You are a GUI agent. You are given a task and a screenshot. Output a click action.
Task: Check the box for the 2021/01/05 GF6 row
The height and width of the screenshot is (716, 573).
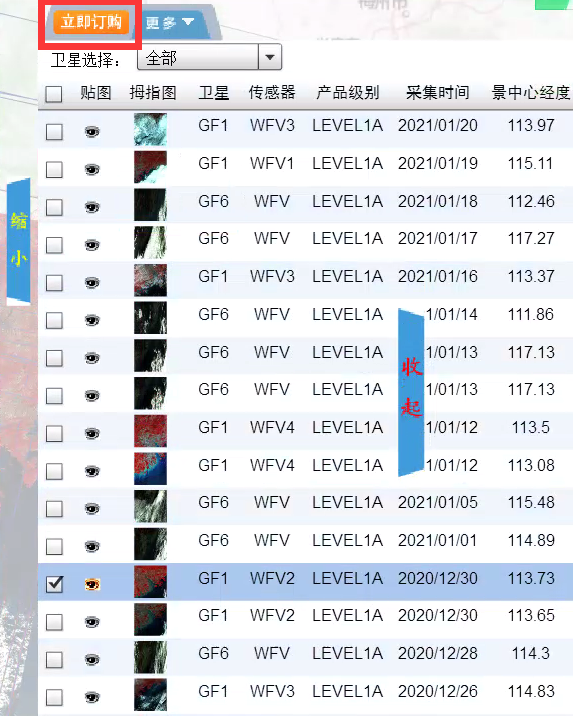click(x=54, y=508)
